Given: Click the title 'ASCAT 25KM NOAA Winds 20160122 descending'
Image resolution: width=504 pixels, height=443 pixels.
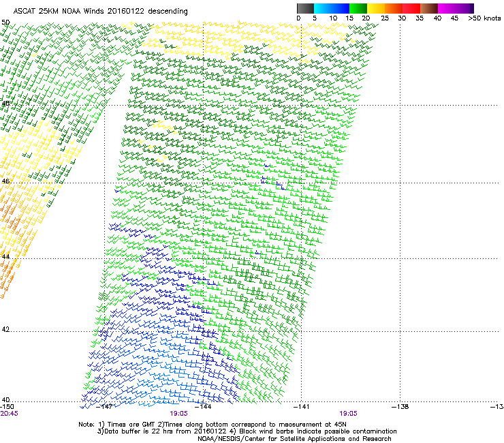Looking at the screenshot, I should 100,11.
